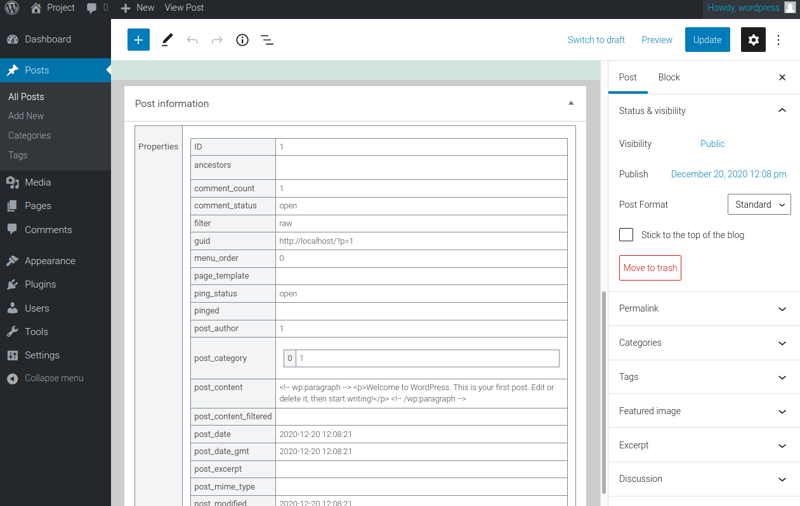Click the blue add block inserter button

pyautogui.click(x=138, y=40)
